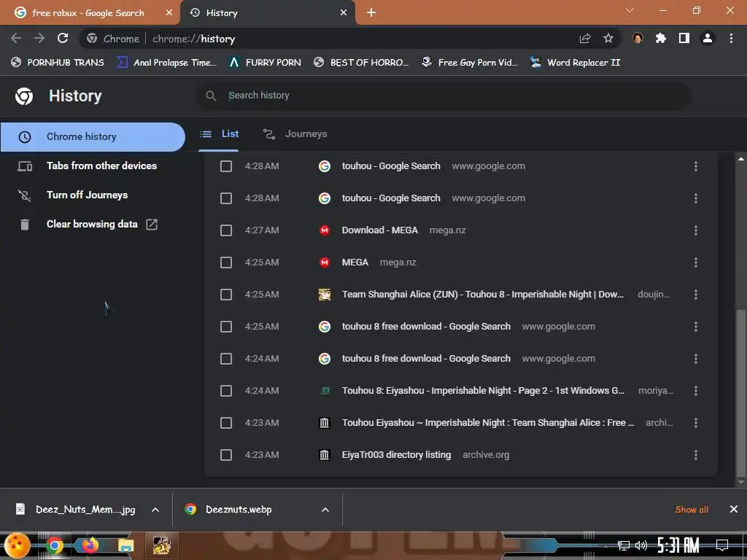Go back to previous page
Image resolution: width=747 pixels, height=560 pixels.
click(16, 38)
